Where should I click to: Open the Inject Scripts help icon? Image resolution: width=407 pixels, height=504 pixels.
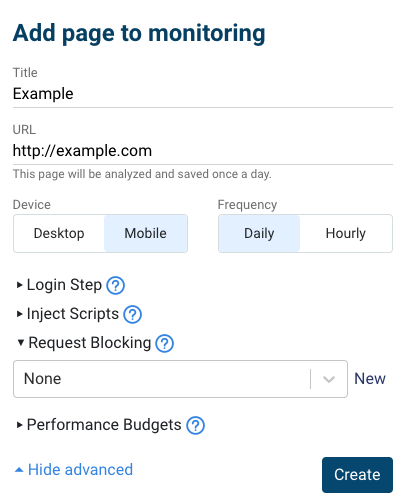pyautogui.click(x=133, y=314)
